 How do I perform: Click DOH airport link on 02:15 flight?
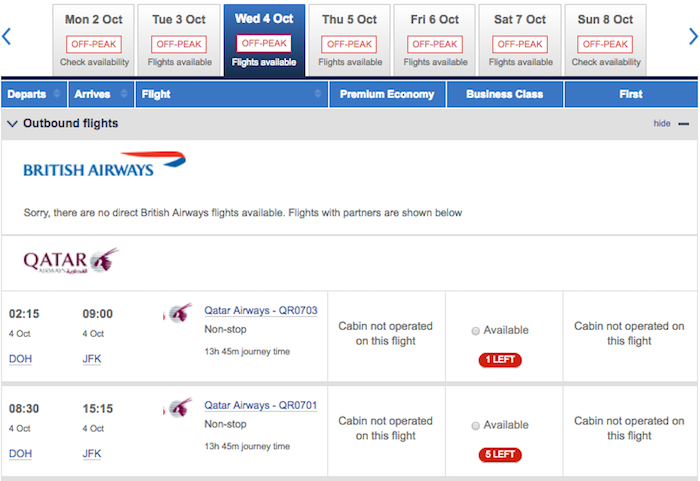click(x=21, y=359)
